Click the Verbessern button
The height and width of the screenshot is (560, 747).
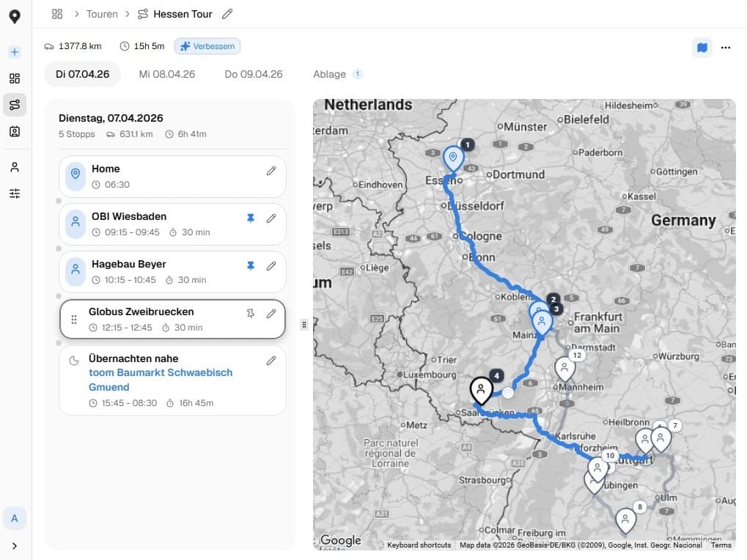point(207,46)
